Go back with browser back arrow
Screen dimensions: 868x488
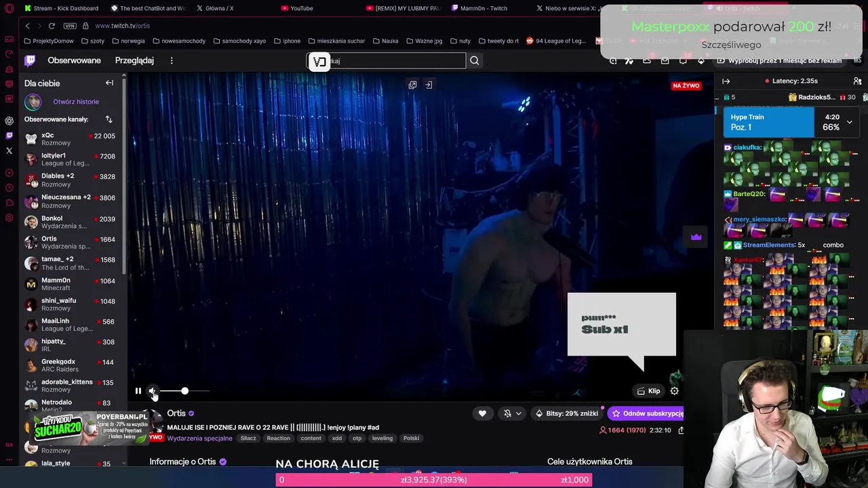pyautogui.click(x=27, y=26)
